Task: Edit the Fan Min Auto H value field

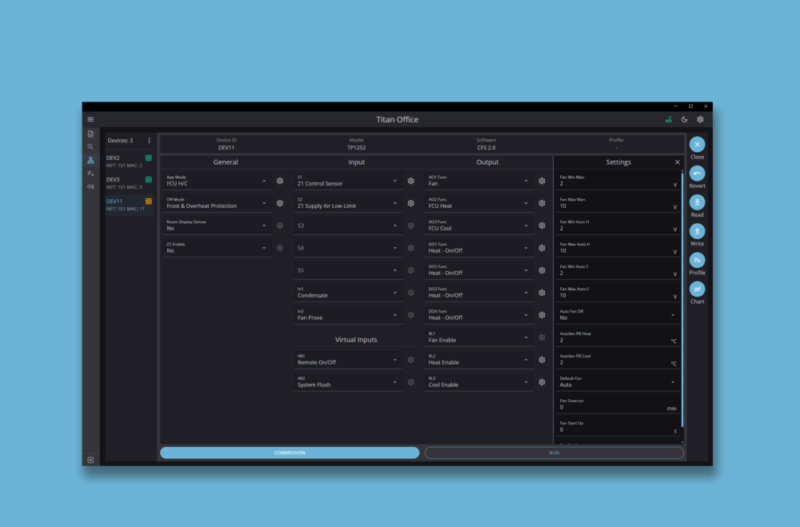Action: 618,225
